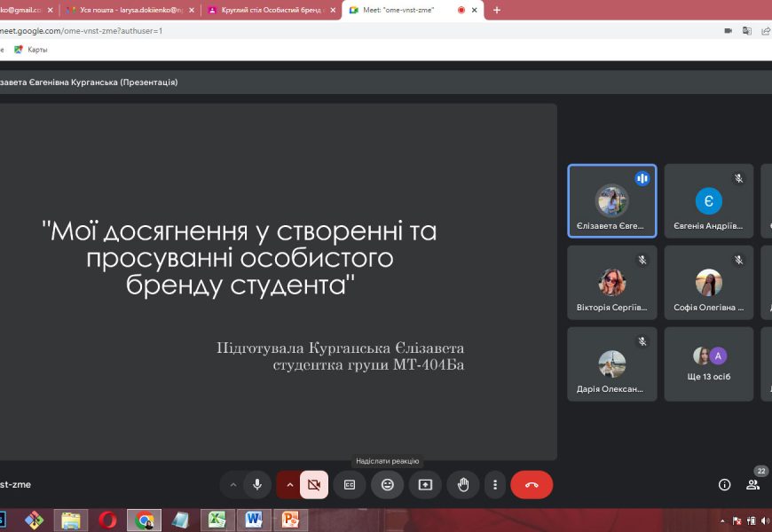Screen dimensions: 772x532
Task: Open the meeting details info icon
Action: [724, 485]
